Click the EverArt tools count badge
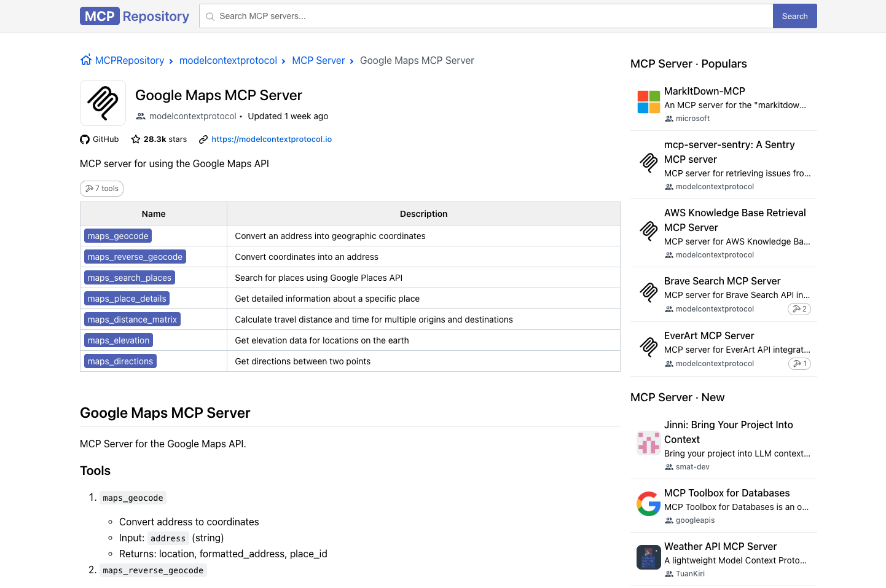 799,364
